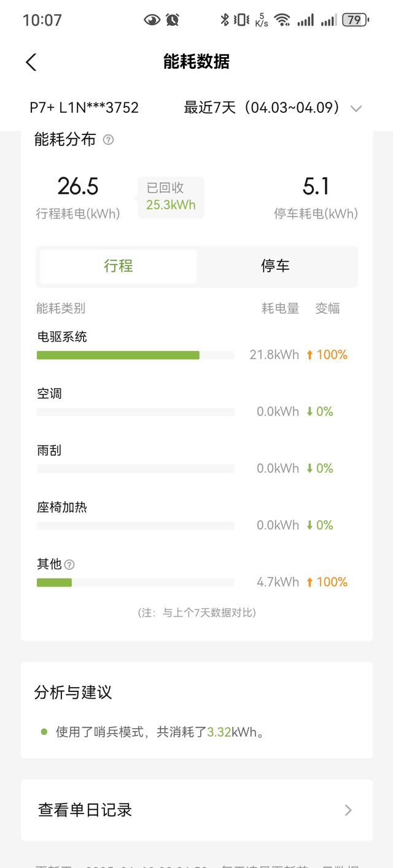Tap the 其他 energy usage bar
The image size is (393, 868).
tap(54, 582)
